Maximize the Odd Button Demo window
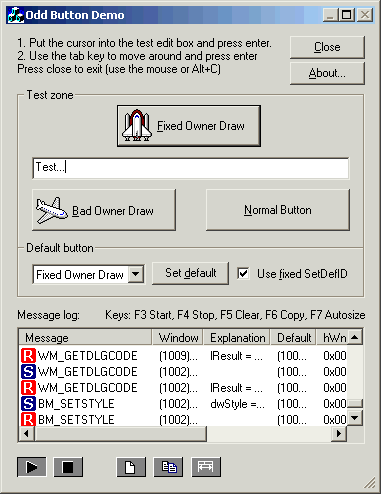This screenshot has width=381, height=494. click(x=346, y=15)
